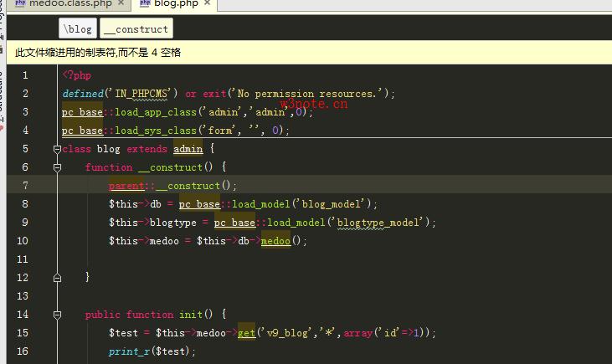Switch to the medoo.class.php tab
Screen dimensions: 612x364
69,4
